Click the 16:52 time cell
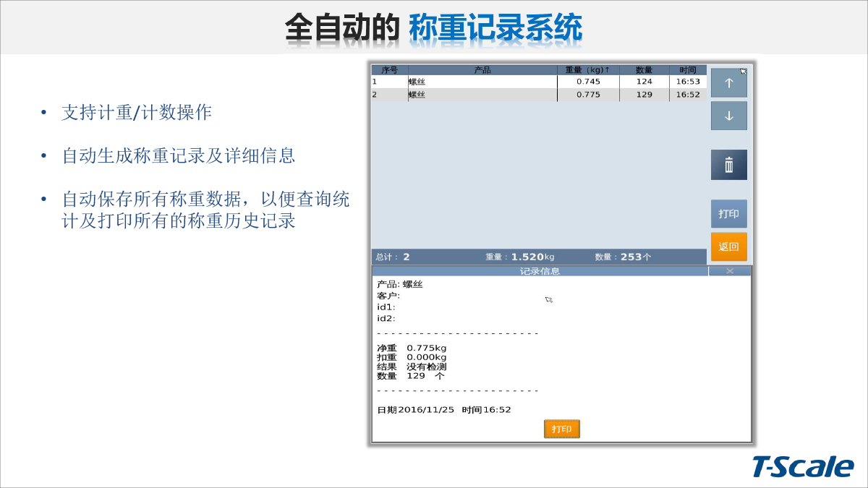868x488 pixels. [687, 95]
